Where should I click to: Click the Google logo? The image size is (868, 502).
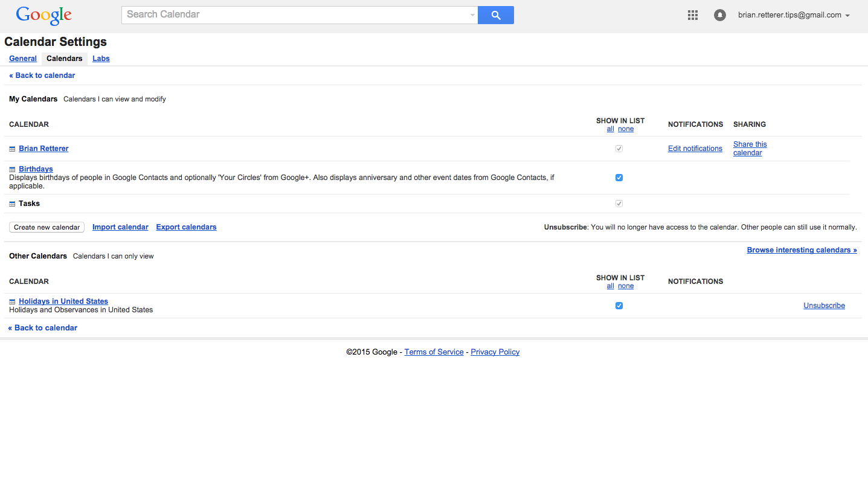(44, 15)
